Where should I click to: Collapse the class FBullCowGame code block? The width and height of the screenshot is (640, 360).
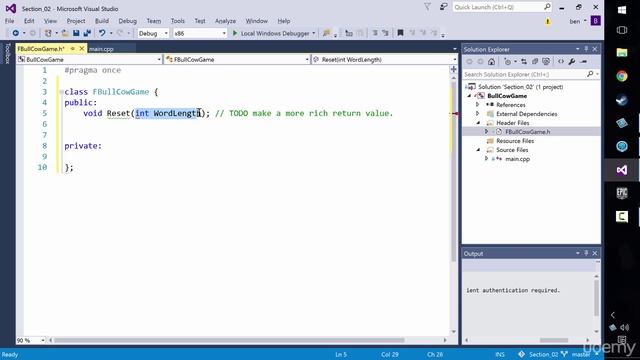coord(61,92)
